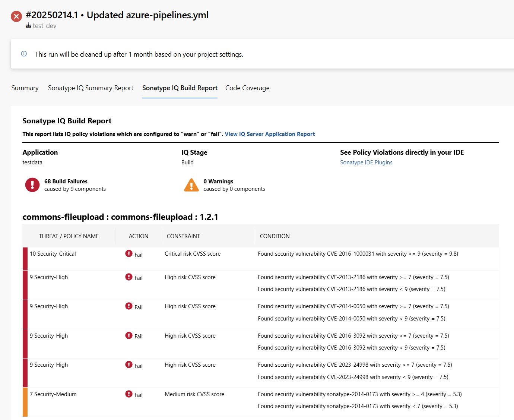This screenshot has height=420, width=514.
Task: Click the red failed-run status icon
Action: coord(16,16)
